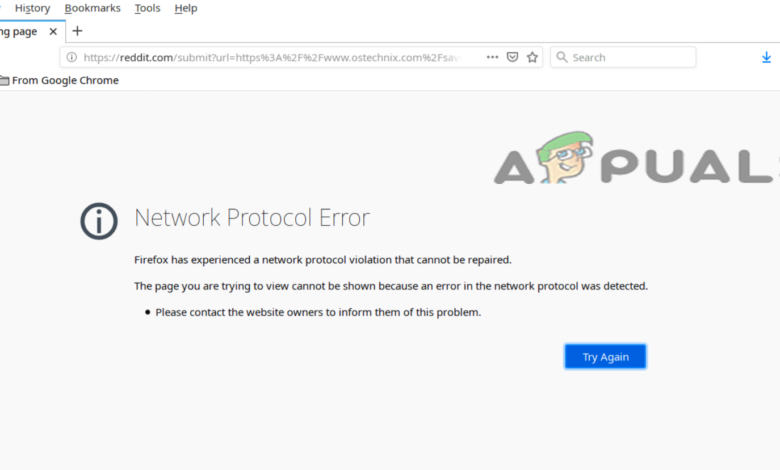Open the History menu
The image size is (780, 470).
pyautogui.click(x=32, y=8)
